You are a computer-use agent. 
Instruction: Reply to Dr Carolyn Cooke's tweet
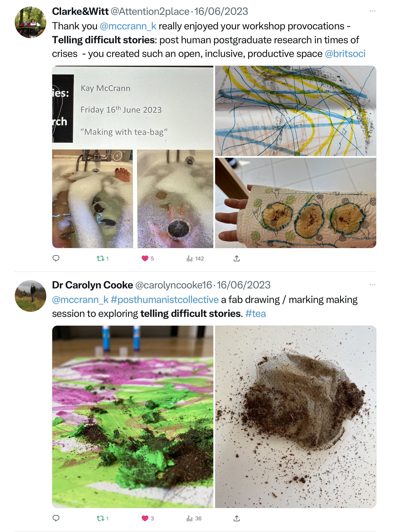pos(56,518)
